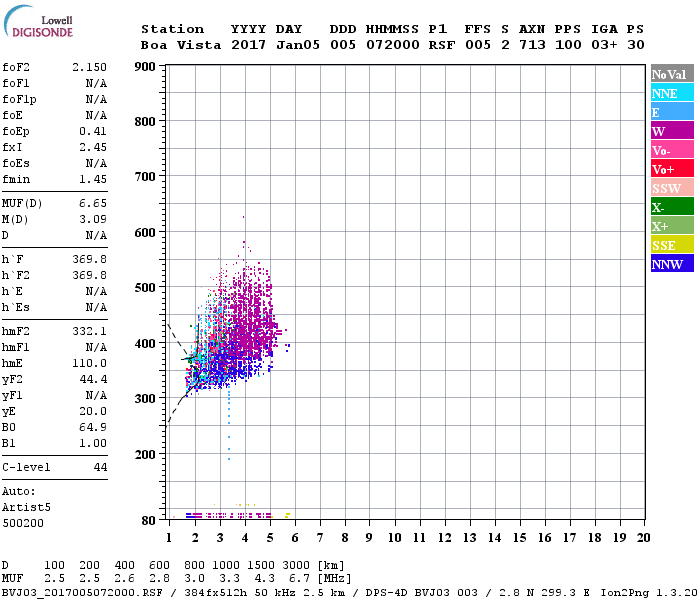The image size is (700, 600).
Task: Select the Vo+ red legend swatch
Action: (672, 169)
